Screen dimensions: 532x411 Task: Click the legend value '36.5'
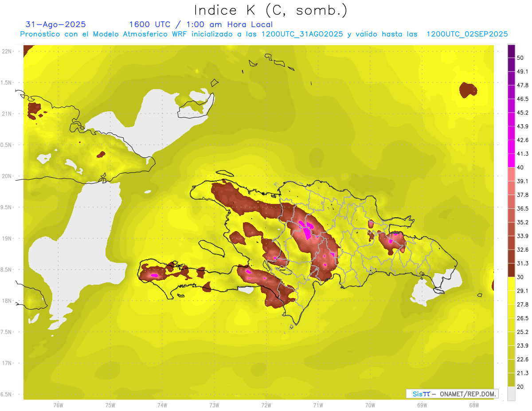pyautogui.click(x=523, y=208)
